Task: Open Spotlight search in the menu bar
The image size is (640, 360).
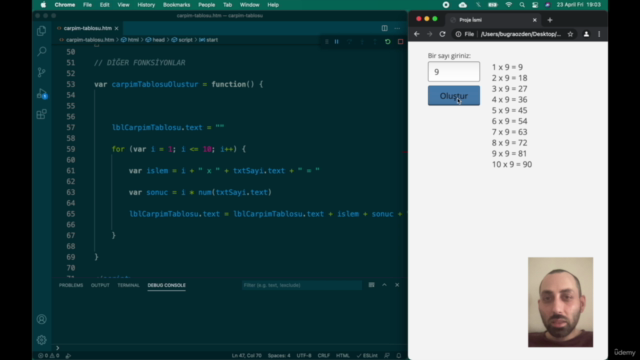Action: [522, 5]
